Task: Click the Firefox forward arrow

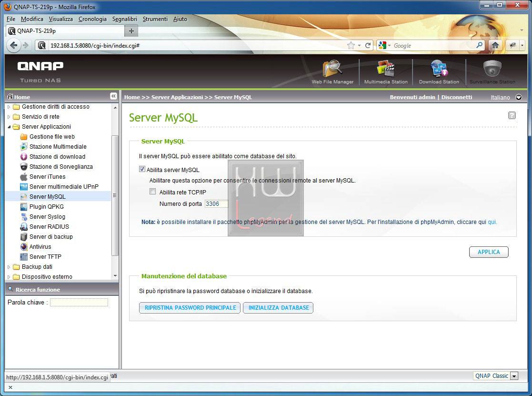Action: coord(26,45)
